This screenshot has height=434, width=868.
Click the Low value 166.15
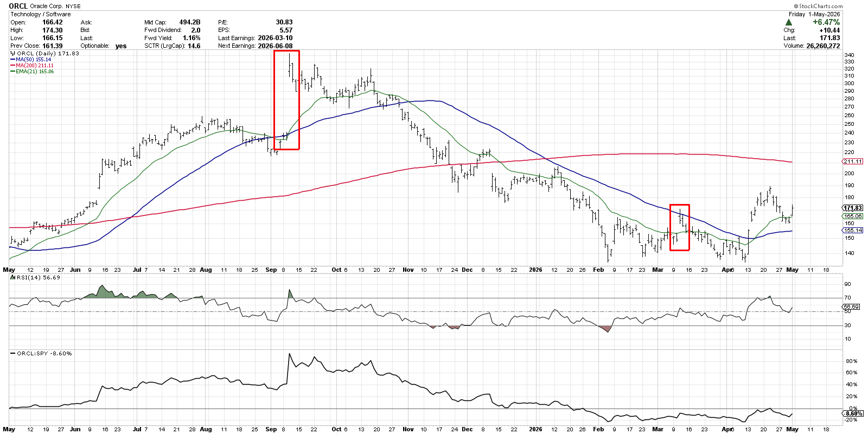coord(53,38)
